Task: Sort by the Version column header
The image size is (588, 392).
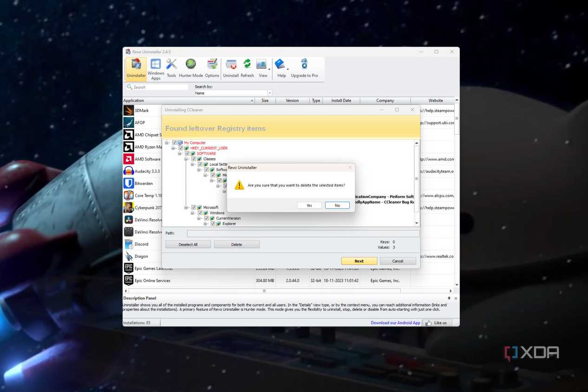Action: tap(292, 100)
